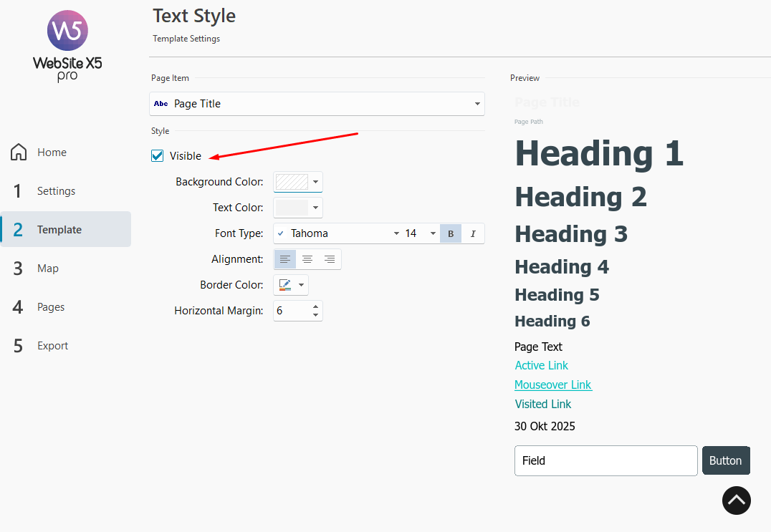The width and height of the screenshot is (771, 532).
Task: Toggle the Italic font button
Action: click(473, 233)
